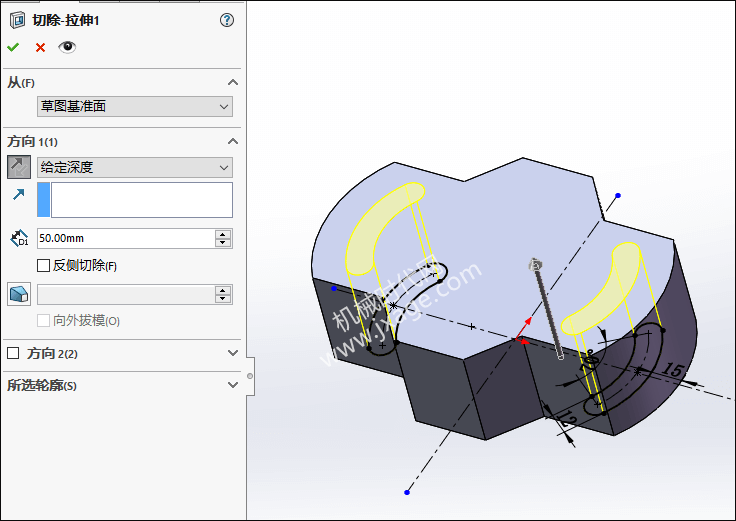
Task: Expand the 方向 2(2) section
Action: click(233, 353)
